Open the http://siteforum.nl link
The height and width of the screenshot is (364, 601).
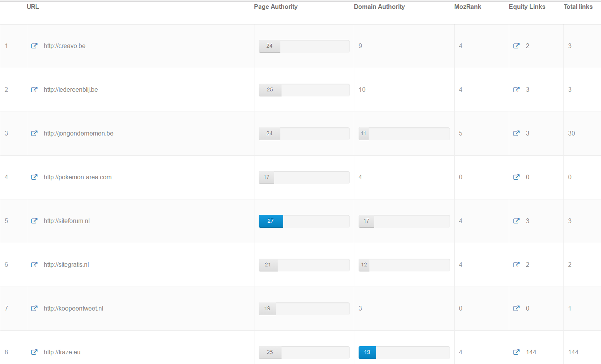click(x=67, y=221)
